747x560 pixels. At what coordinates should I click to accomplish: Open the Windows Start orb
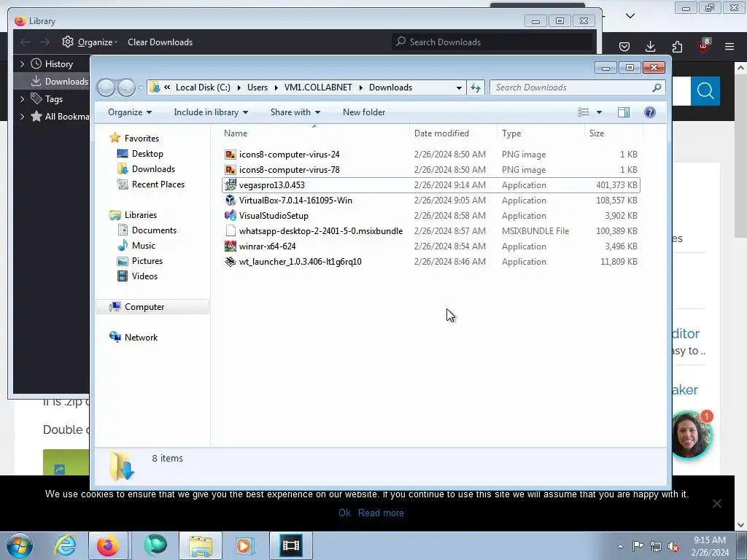coord(20,545)
